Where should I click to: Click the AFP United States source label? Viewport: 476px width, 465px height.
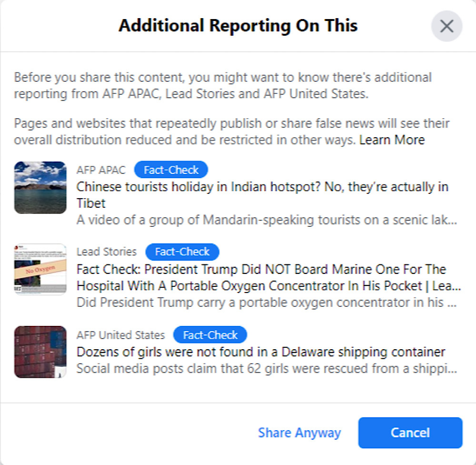[x=120, y=335]
